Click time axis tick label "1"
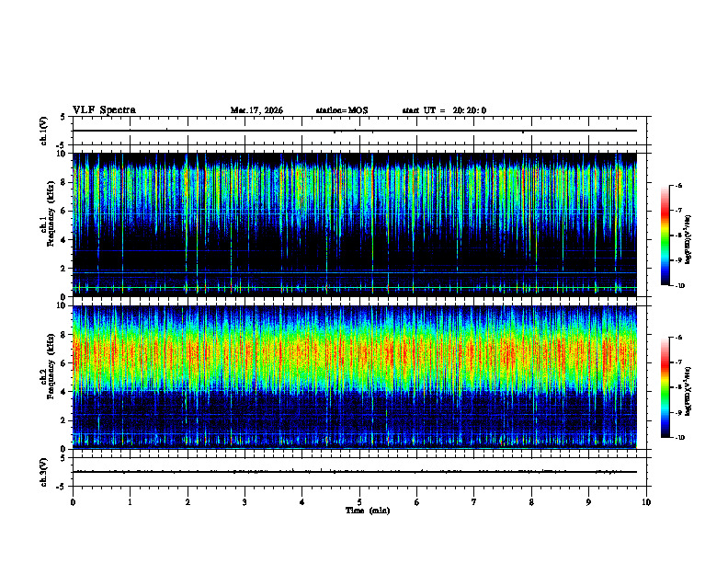This screenshot has height=563, width=728. pyautogui.click(x=130, y=502)
